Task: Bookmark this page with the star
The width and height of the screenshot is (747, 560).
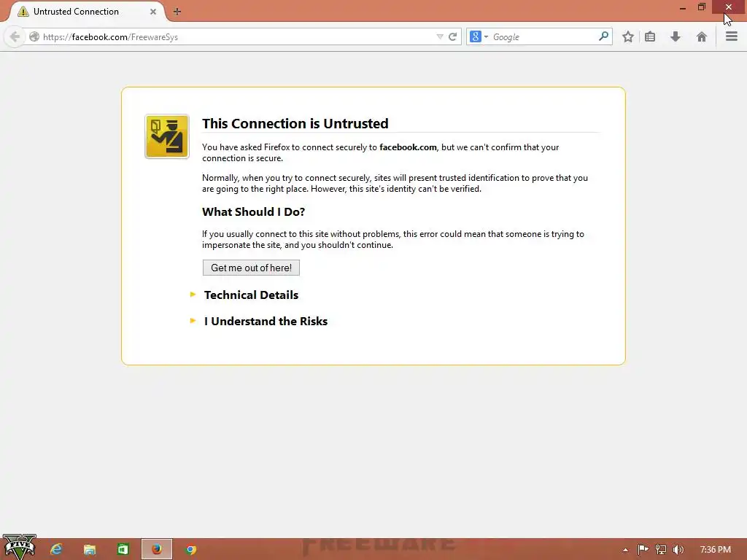Action: (x=628, y=36)
